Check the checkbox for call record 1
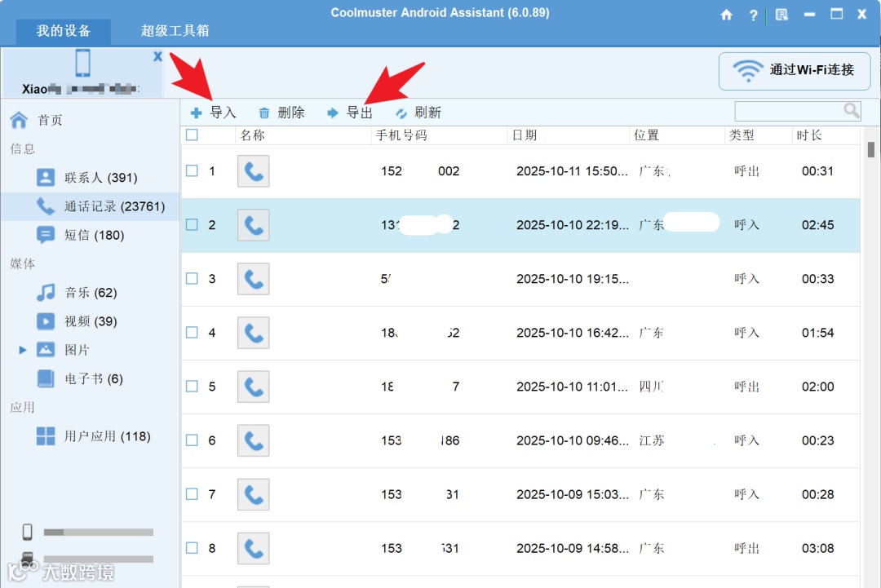This screenshot has height=588, width=881. (x=193, y=170)
